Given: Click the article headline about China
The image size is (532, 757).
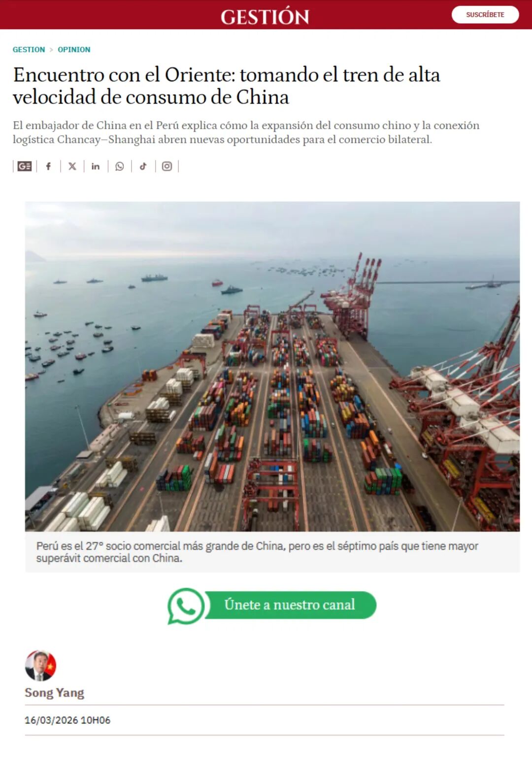Looking at the screenshot, I should (227, 86).
